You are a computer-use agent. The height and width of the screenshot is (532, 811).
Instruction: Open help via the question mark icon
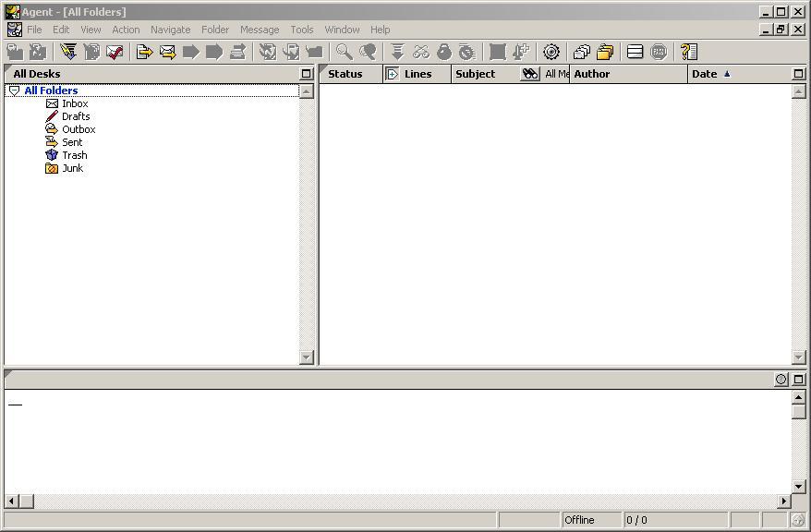(688, 52)
